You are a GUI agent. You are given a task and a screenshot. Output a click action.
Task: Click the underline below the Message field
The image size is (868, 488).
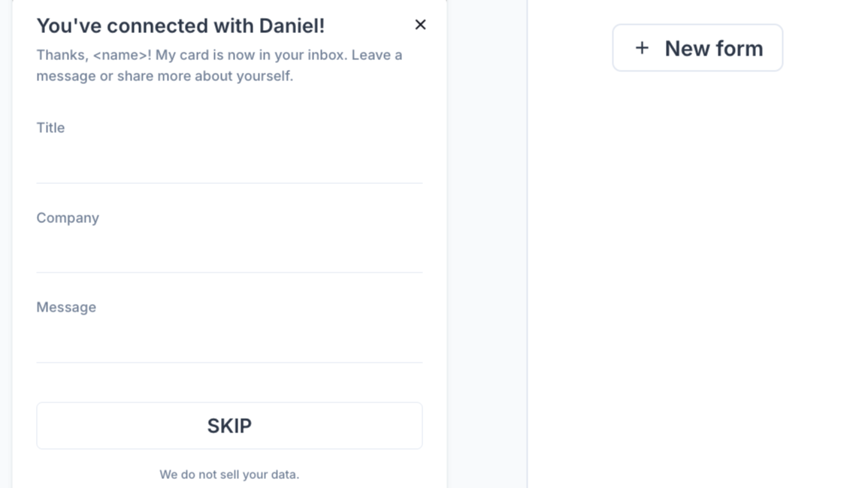click(x=229, y=362)
